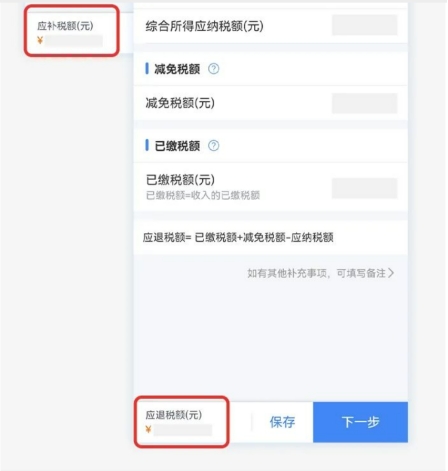Image resolution: width=448 pixels, height=471 pixels.
Task: Click the 已缴税额 section heading
Action: [177, 146]
